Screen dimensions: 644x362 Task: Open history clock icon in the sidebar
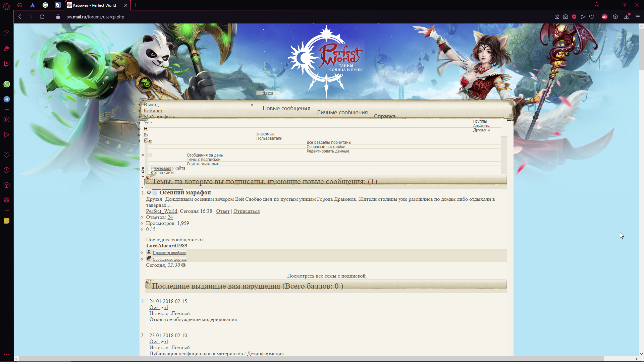coord(7,170)
